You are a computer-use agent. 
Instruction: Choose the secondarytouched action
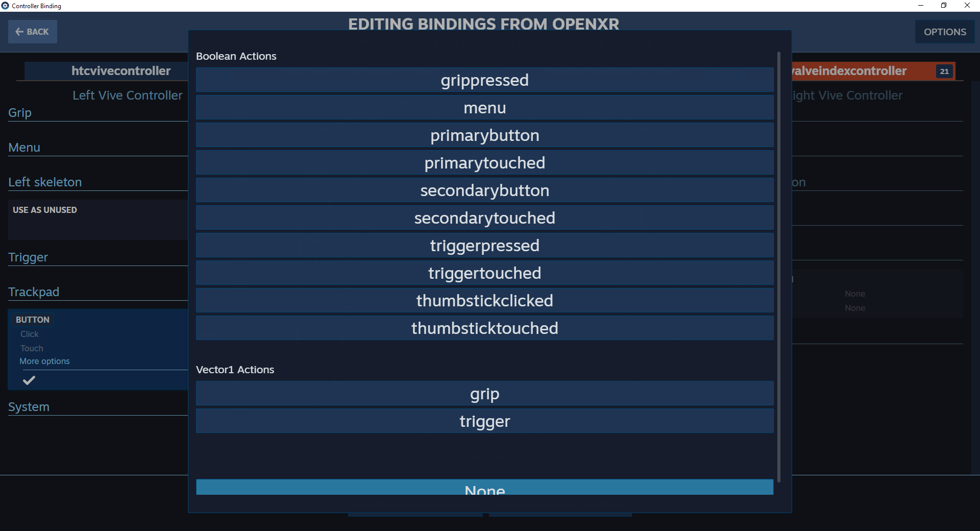[484, 218]
